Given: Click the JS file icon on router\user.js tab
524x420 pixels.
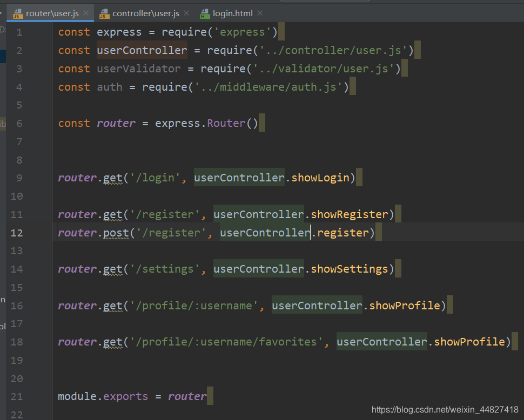Looking at the screenshot, I should pyautogui.click(x=18, y=13).
